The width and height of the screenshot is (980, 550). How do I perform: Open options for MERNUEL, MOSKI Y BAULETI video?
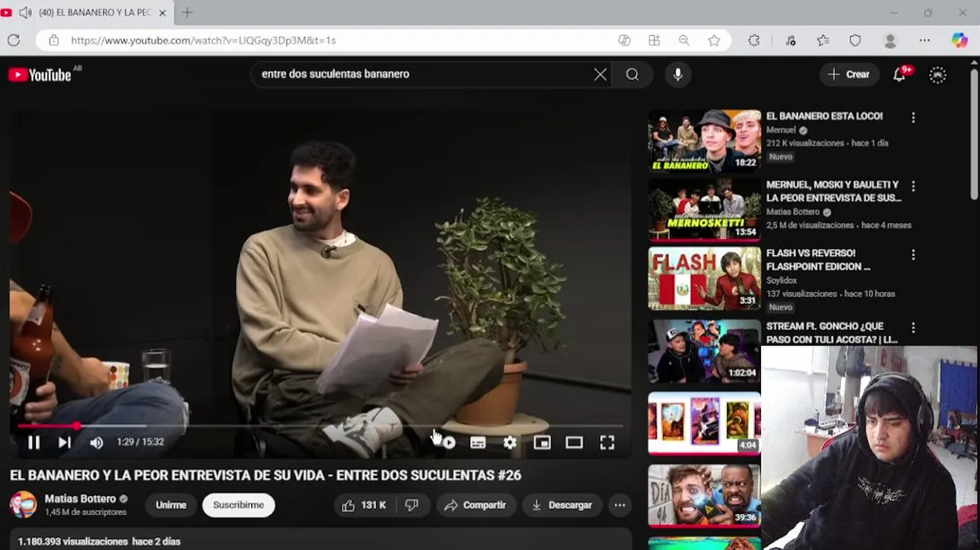913,186
